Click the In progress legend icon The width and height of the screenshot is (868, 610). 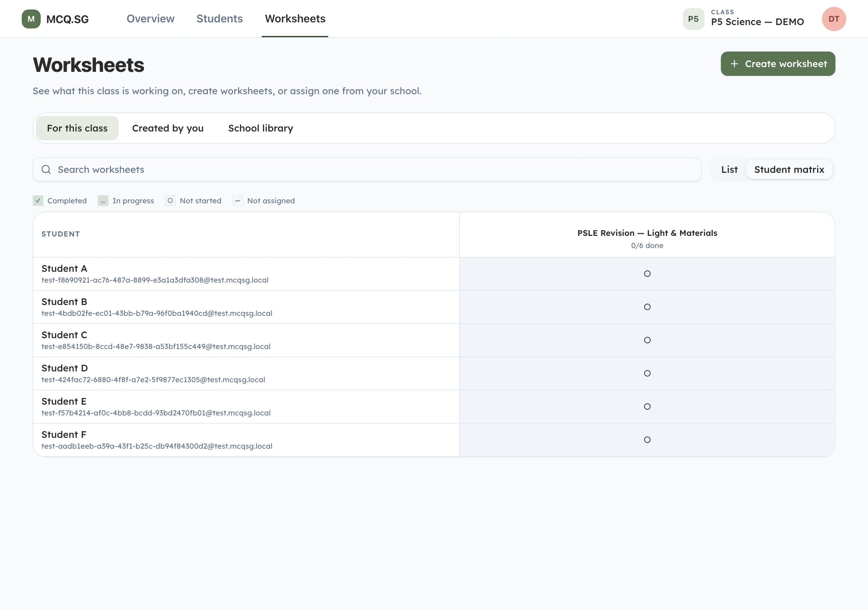click(103, 200)
